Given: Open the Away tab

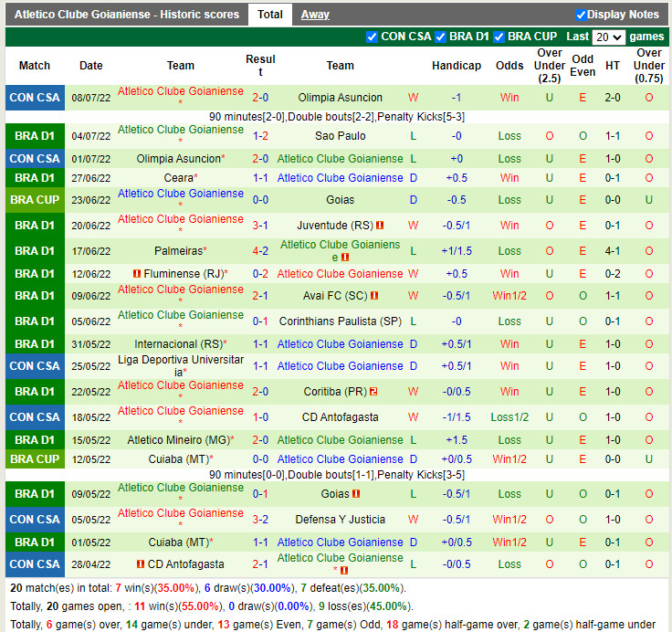Looking at the screenshot, I should (x=315, y=15).
